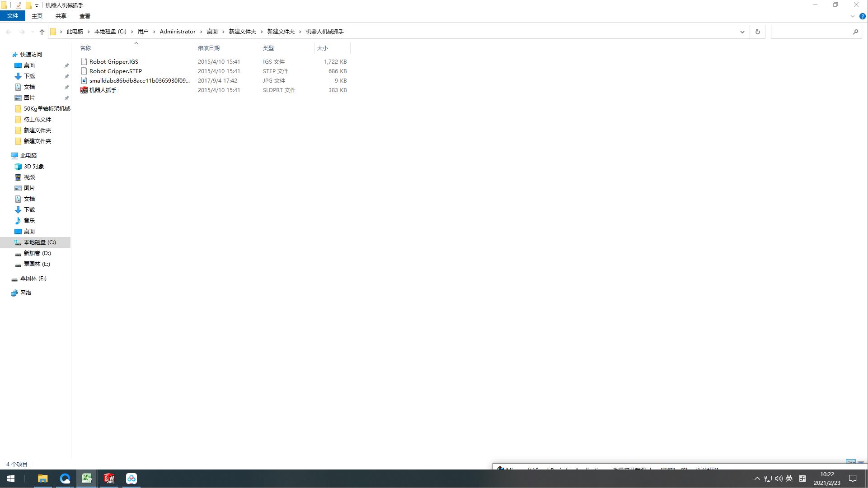
Task: Click the Up directory arrow
Action: [42, 32]
